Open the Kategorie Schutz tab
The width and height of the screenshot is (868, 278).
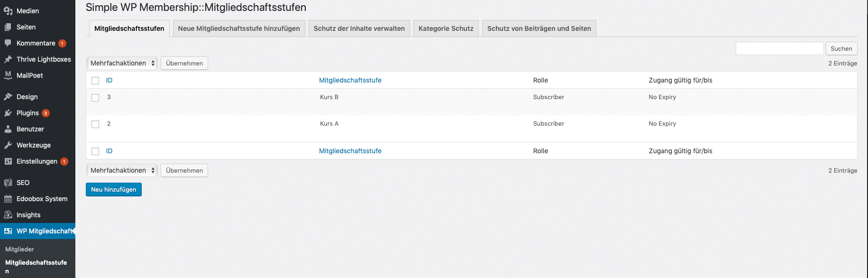446,28
